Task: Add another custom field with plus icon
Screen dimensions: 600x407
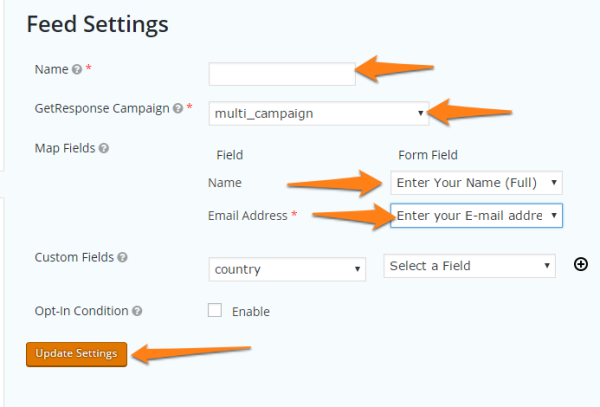Action: pyautogui.click(x=581, y=264)
